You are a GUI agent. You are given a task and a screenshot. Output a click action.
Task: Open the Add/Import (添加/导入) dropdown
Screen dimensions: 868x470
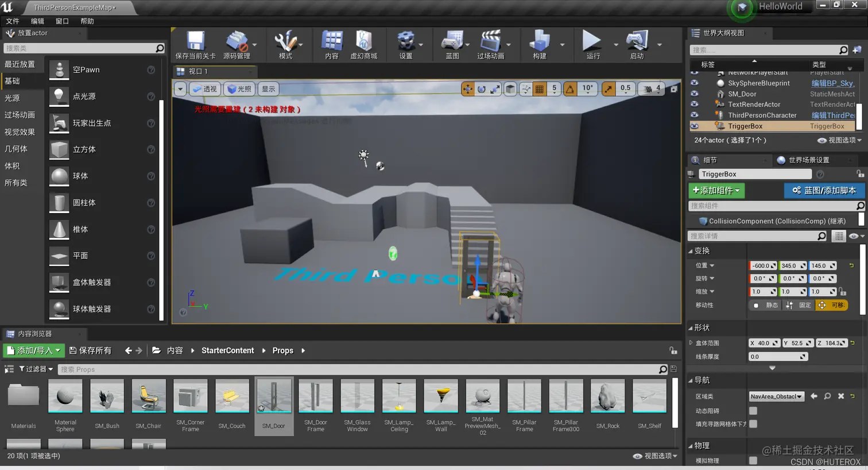(x=34, y=350)
